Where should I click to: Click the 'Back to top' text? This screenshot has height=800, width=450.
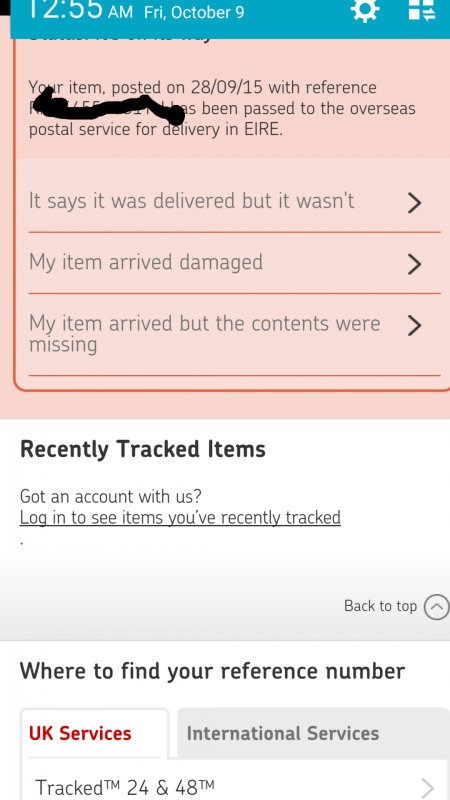pyautogui.click(x=380, y=606)
